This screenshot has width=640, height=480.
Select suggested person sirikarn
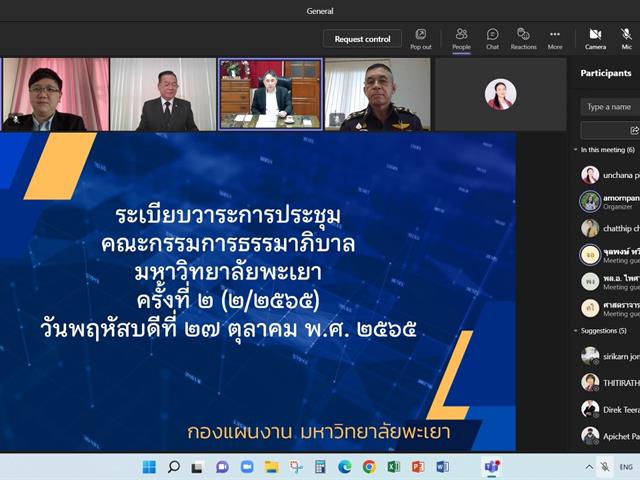pos(609,356)
